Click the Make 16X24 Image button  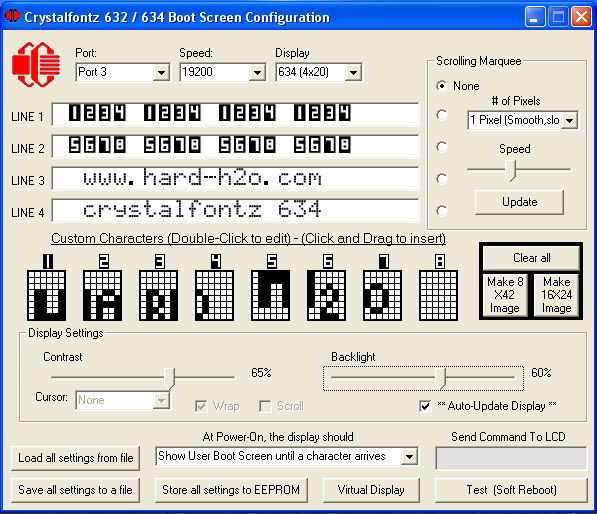[557, 295]
